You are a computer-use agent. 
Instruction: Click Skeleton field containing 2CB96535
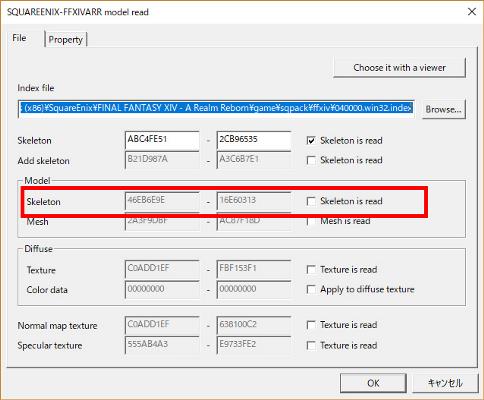(254, 140)
